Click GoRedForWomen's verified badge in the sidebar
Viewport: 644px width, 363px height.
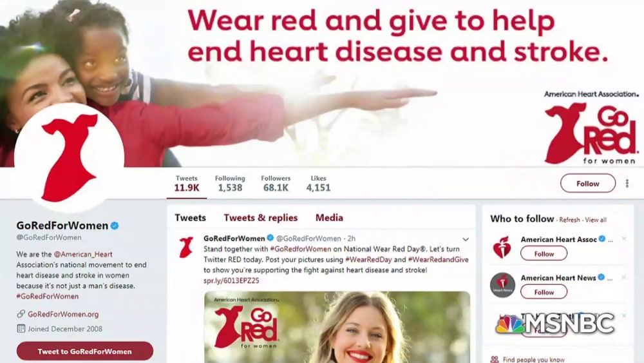click(x=115, y=225)
